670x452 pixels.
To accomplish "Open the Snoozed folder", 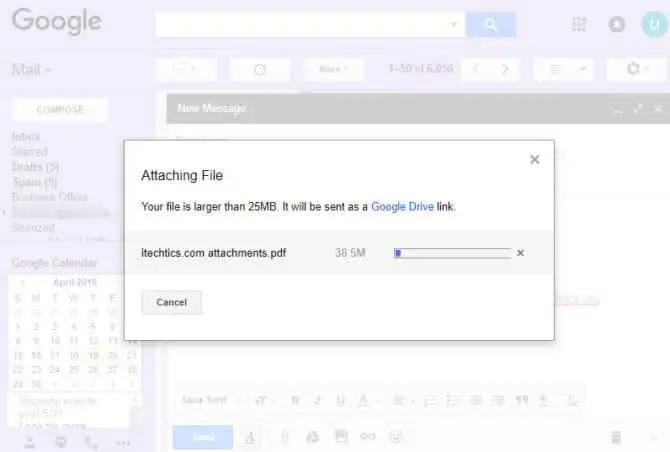I will [x=33, y=227].
